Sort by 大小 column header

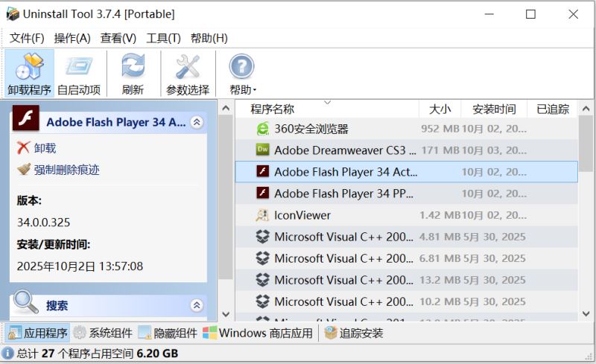tap(440, 109)
